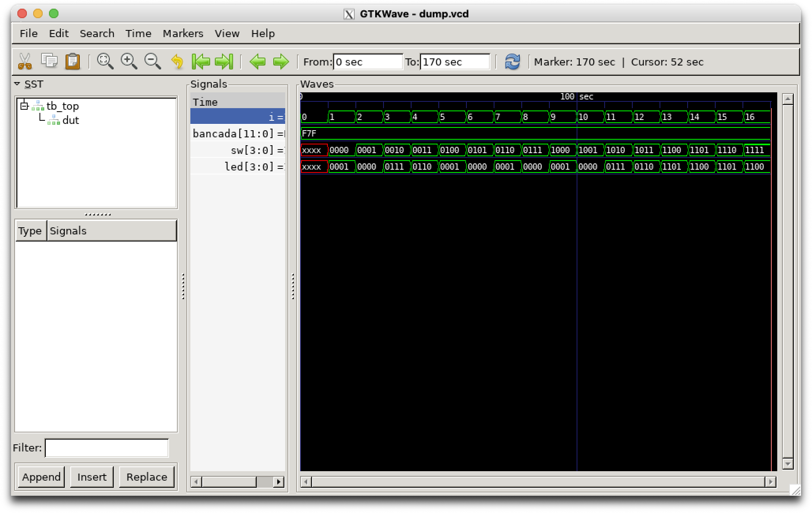Click the Reload waveform icon

click(512, 62)
